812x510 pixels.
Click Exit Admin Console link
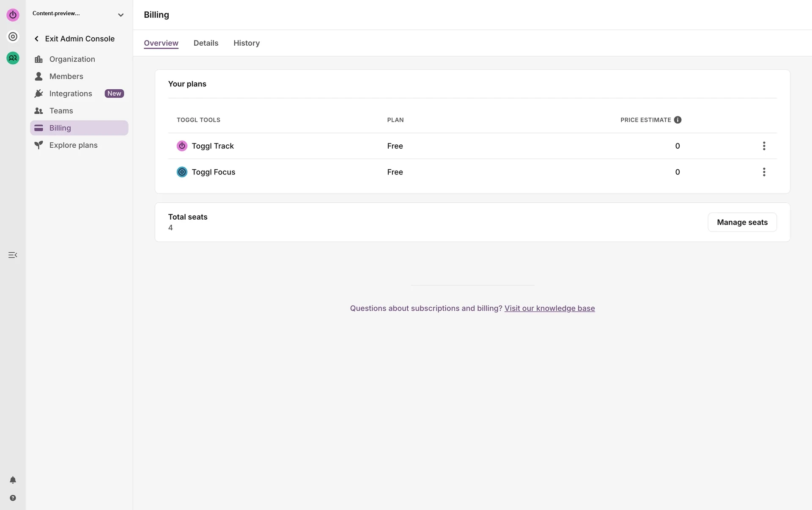tap(80, 39)
